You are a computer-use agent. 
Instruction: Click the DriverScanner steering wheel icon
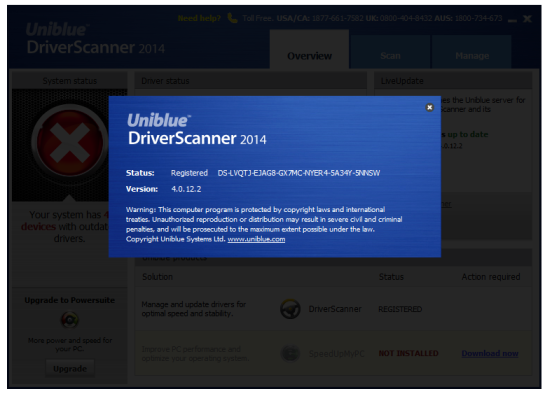290,309
